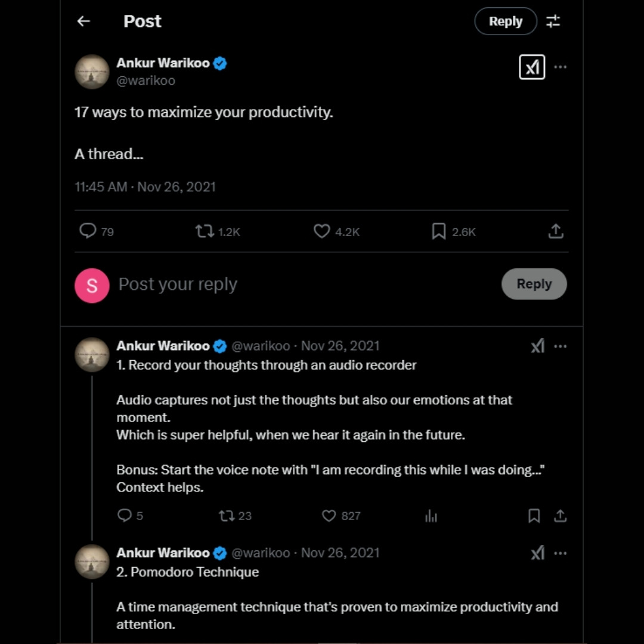Bookmark the audio recorder reply
The height and width of the screenshot is (644, 644).
tap(534, 516)
